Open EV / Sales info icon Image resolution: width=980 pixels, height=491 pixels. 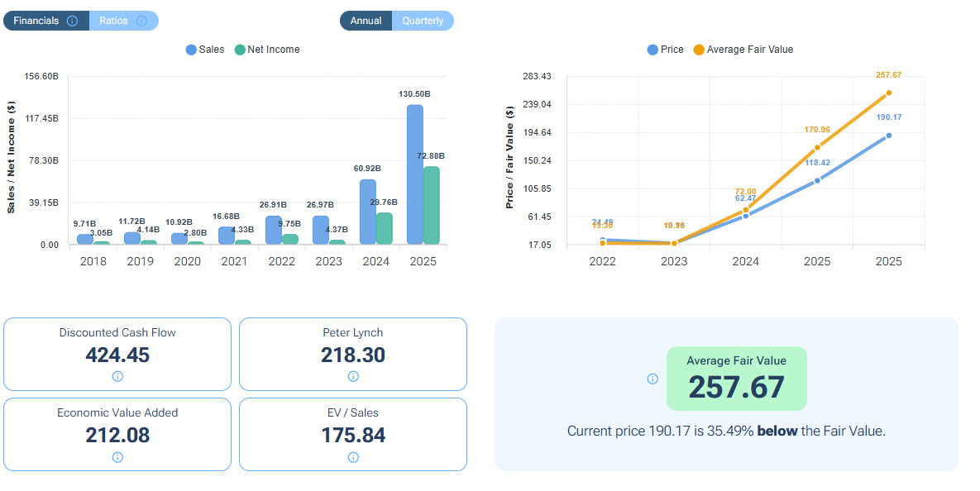(353, 457)
